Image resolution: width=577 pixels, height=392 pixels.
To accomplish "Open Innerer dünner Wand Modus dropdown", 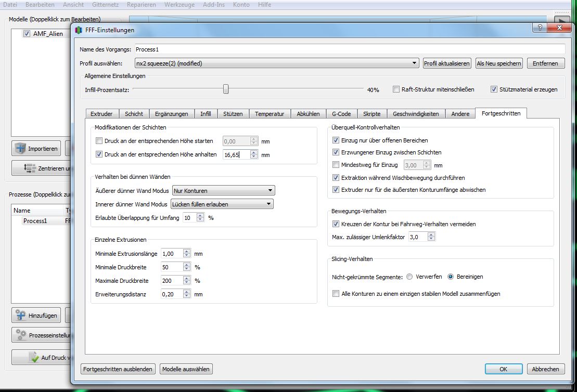I will [x=222, y=204].
